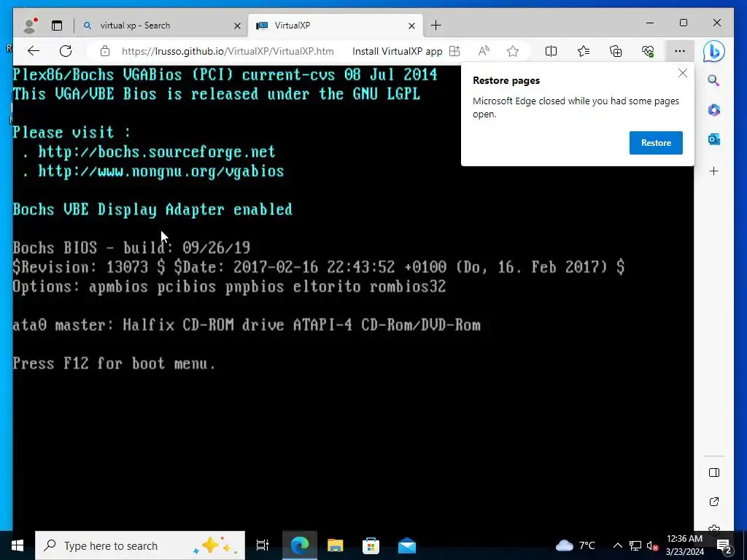The height and width of the screenshot is (560, 747).
Task: Open File Explorer from the taskbar
Action: tap(336, 545)
